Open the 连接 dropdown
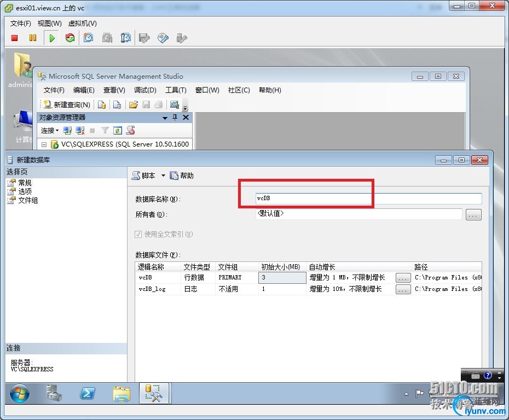 coord(50,130)
